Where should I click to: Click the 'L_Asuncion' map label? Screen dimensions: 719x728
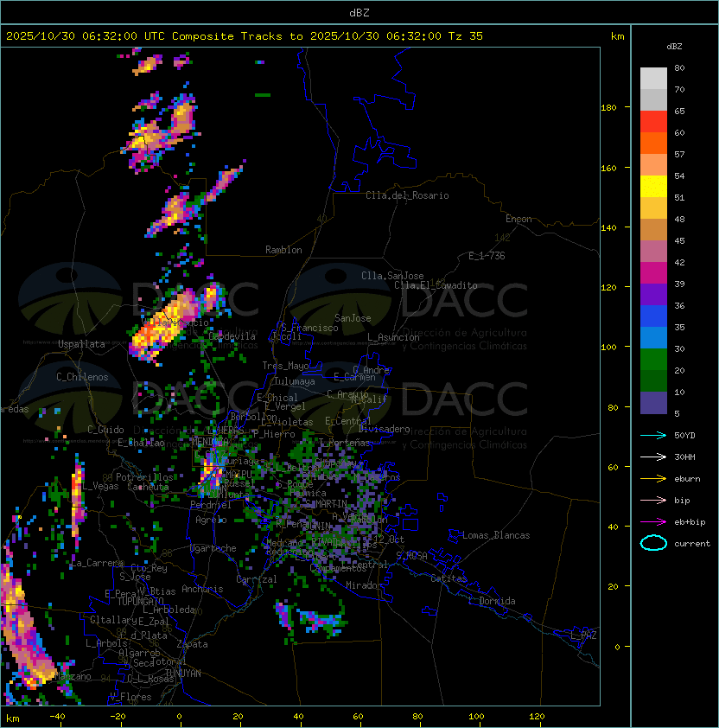(x=393, y=337)
